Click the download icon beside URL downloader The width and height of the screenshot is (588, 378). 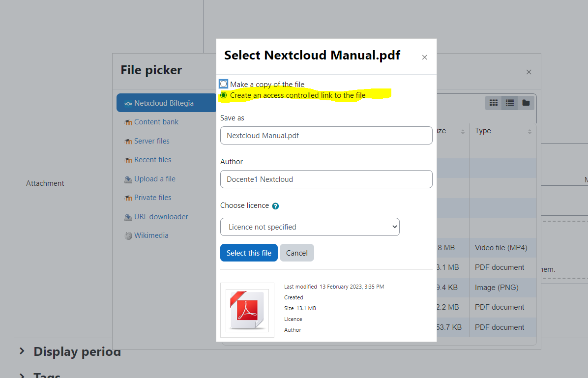coord(128,217)
